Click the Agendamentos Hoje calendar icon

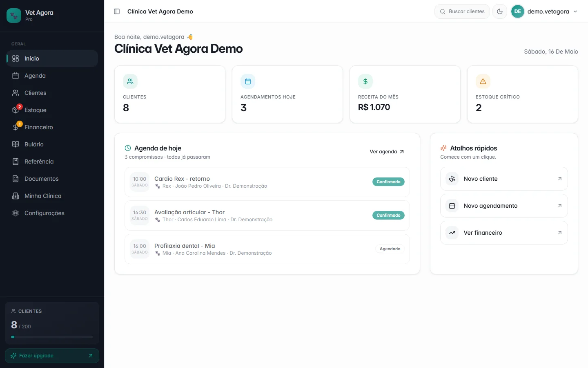248,81
